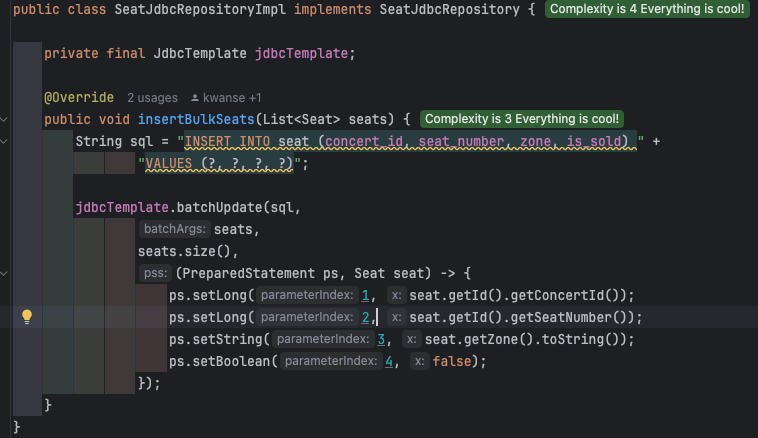Click the author icon beside kwanse +1
Viewport: 758px width, 438px height.
pyautogui.click(x=195, y=98)
